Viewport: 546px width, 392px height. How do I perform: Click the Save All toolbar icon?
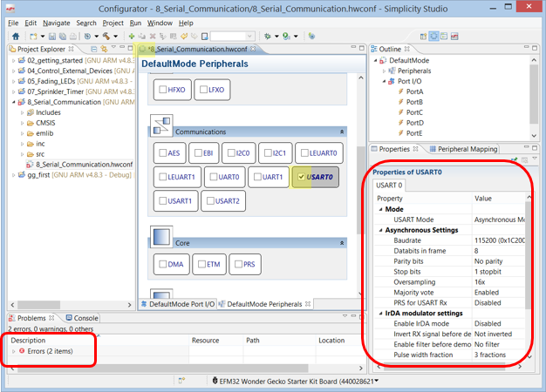click(x=63, y=37)
